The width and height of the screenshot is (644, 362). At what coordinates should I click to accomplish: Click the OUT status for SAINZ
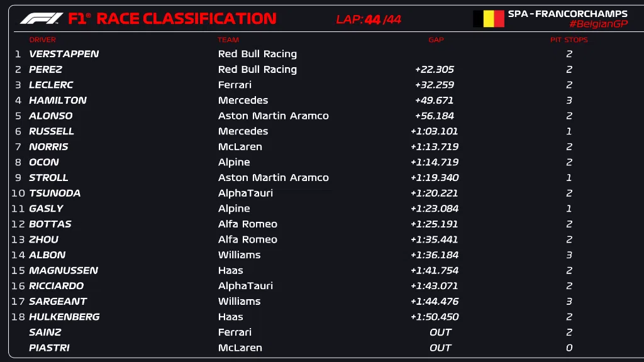440,332
